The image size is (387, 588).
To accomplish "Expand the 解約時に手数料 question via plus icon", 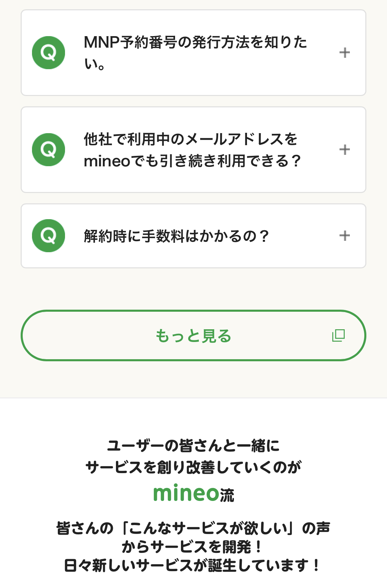I will (x=344, y=236).
